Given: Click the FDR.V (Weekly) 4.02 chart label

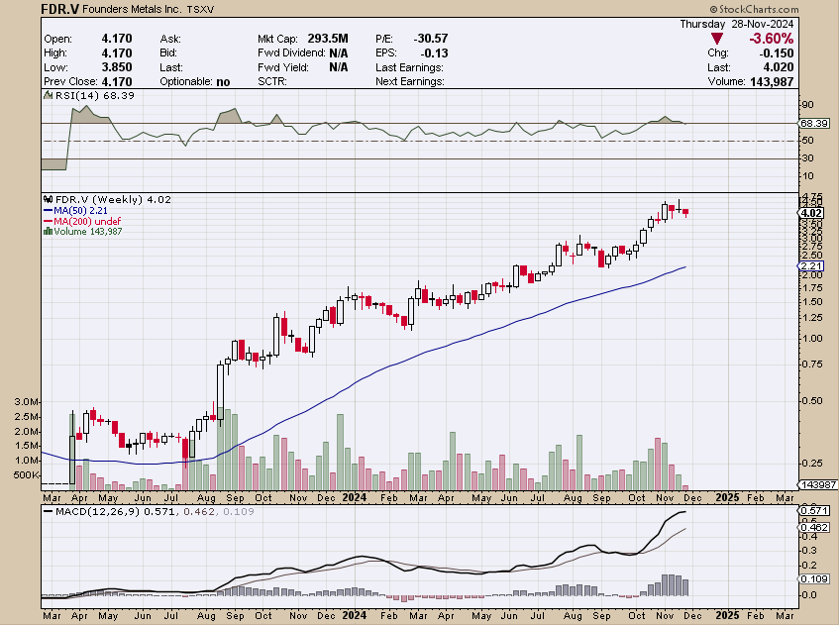Looking at the screenshot, I should (113, 199).
